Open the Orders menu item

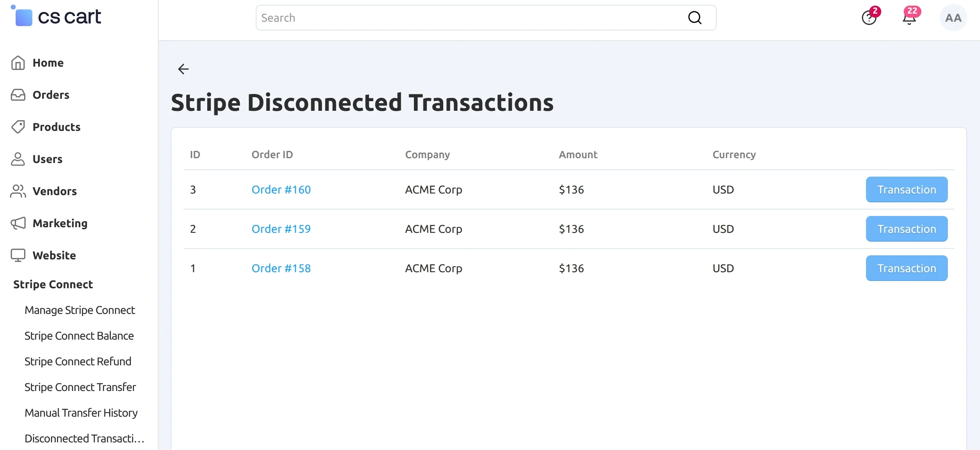pos(51,95)
